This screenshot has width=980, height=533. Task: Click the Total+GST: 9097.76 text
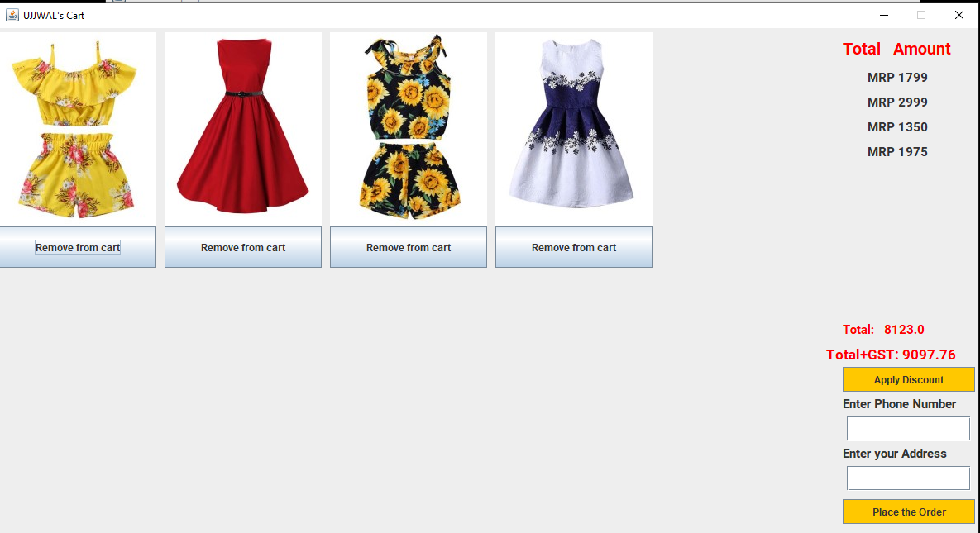point(891,355)
